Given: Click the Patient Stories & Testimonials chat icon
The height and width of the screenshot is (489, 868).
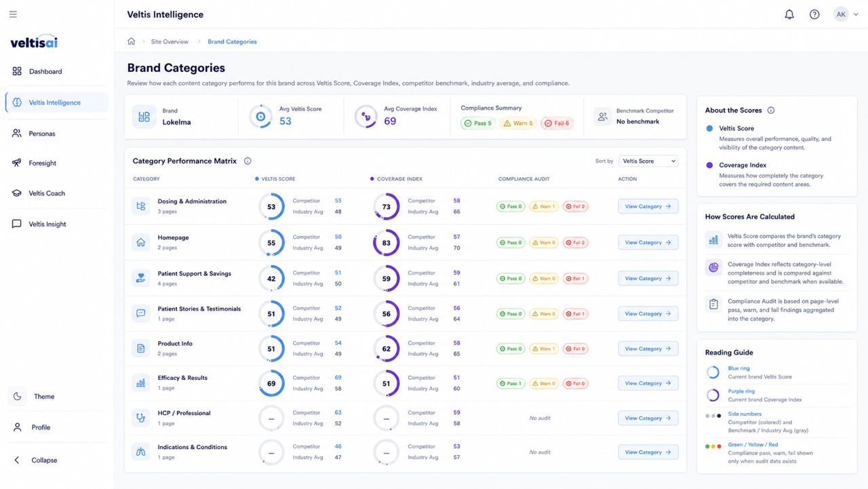Looking at the screenshot, I should (x=141, y=313).
